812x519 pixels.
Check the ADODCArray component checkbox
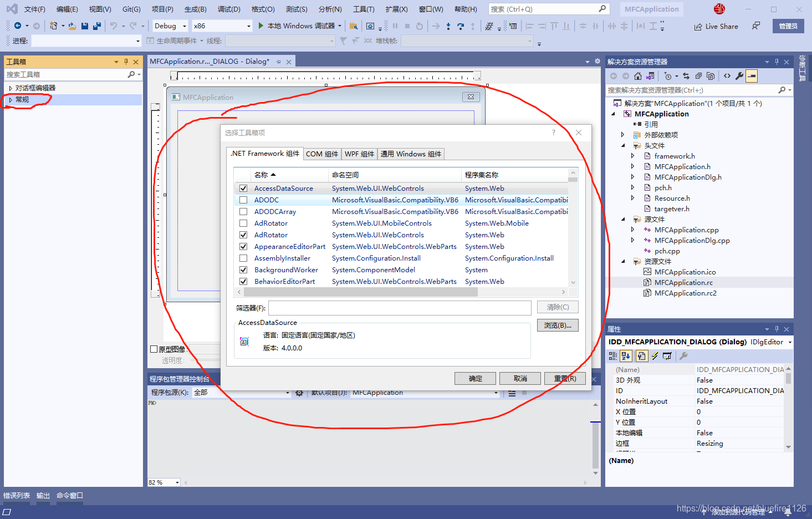[243, 212]
